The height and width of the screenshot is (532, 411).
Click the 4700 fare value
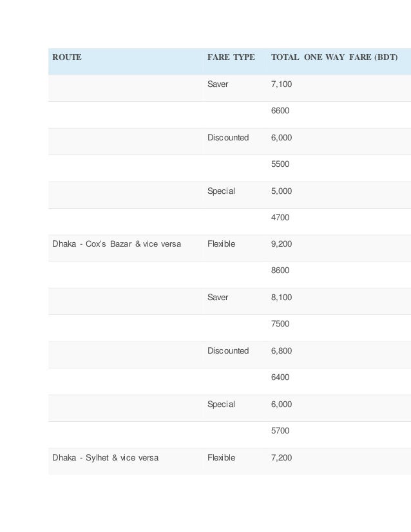(x=280, y=218)
